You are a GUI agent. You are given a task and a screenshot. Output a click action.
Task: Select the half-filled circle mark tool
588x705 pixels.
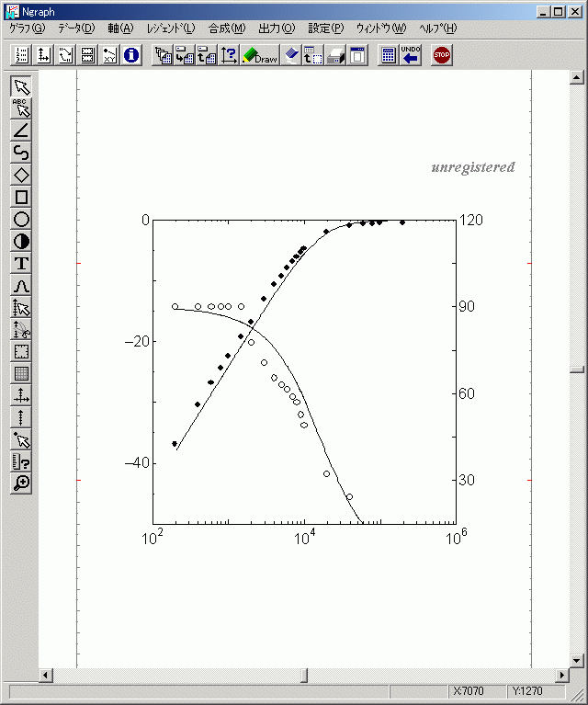[22, 241]
